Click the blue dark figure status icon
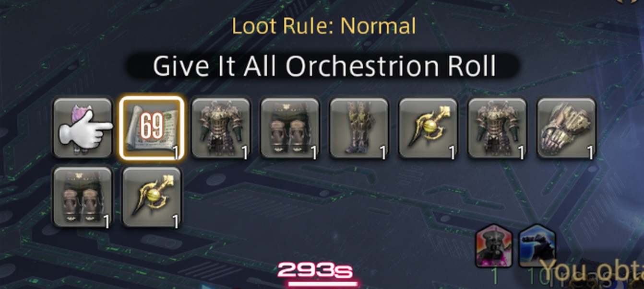 pyautogui.click(x=537, y=246)
